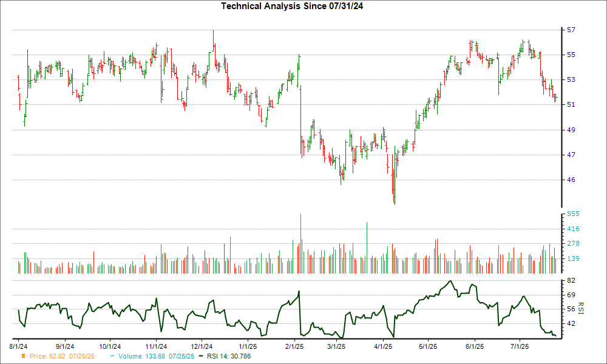Screen dimensions: 607x364
Task: Click the date label '1/1/25'
Action: (x=248, y=346)
